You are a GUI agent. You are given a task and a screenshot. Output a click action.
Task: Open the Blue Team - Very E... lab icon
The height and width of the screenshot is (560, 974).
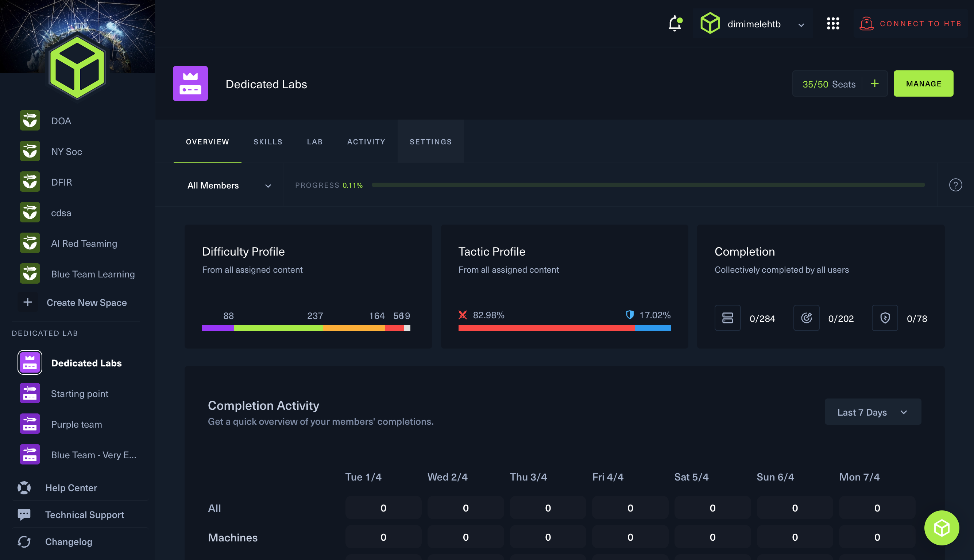pos(30,455)
